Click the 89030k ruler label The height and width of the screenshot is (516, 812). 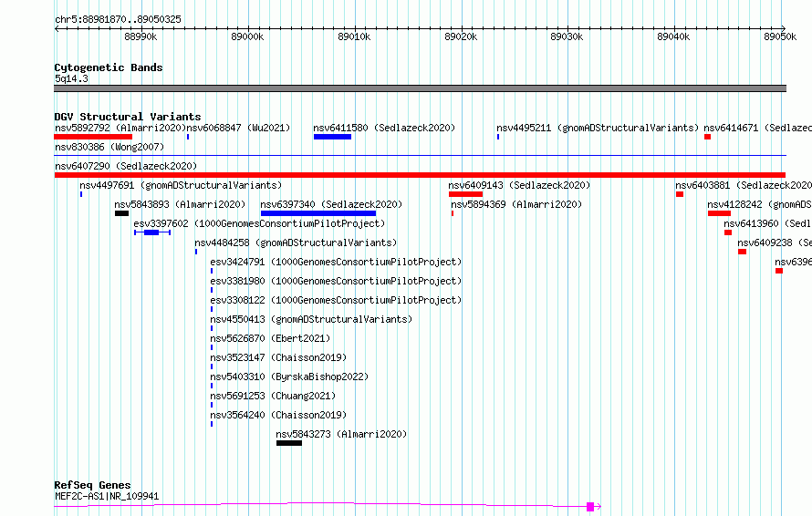pos(567,36)
